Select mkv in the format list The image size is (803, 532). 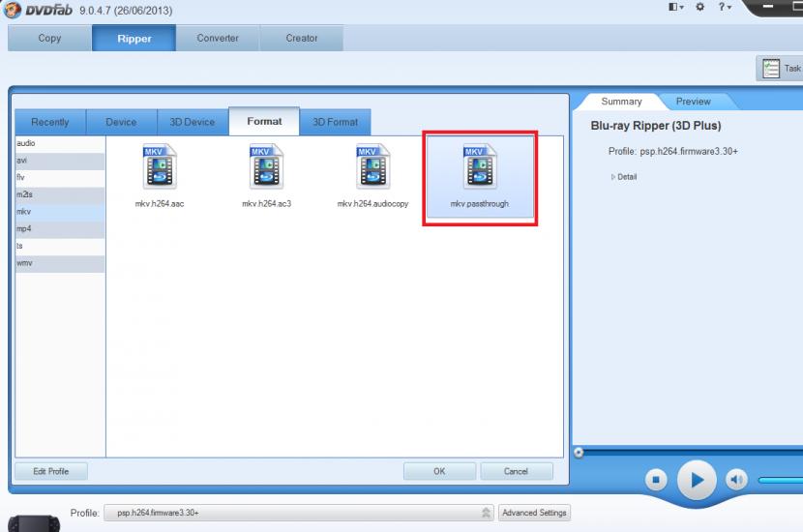click(x=60, y=212)
